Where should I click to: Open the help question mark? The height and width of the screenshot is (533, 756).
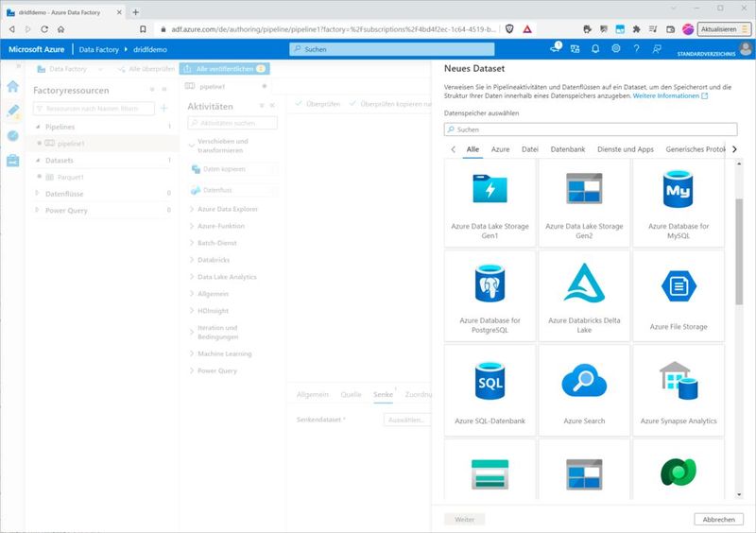[x=636, y=49]
